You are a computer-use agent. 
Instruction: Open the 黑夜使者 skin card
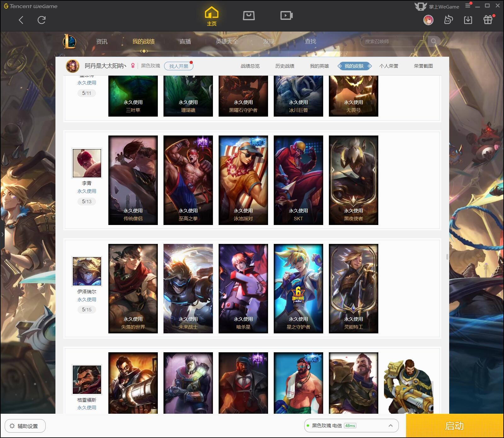tap(353, 180)
